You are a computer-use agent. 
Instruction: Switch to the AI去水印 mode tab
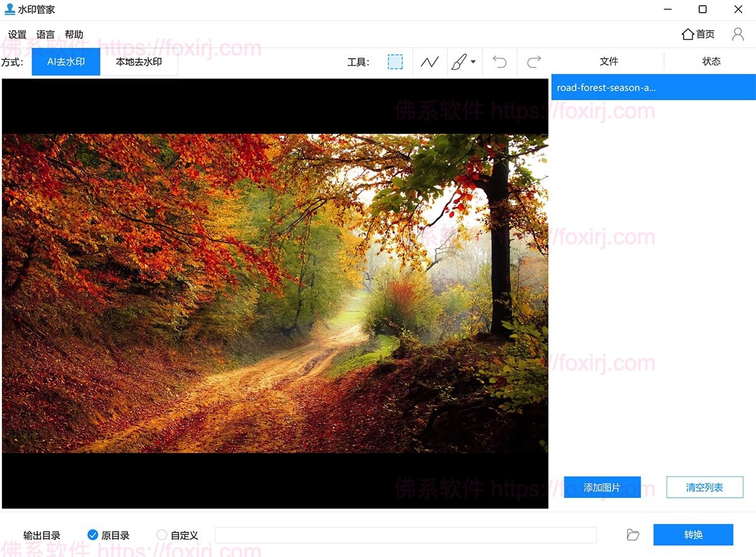tap(66, 62)
